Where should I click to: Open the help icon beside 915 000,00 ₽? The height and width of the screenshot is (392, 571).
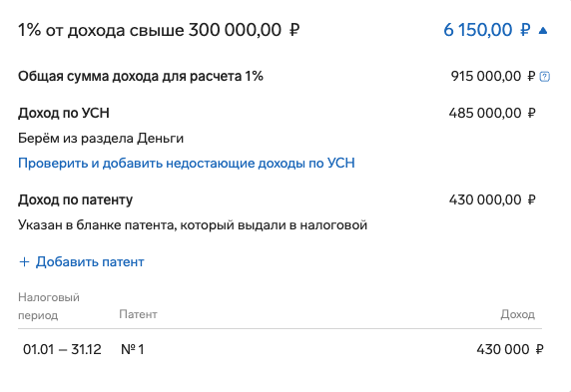point(545,77)
